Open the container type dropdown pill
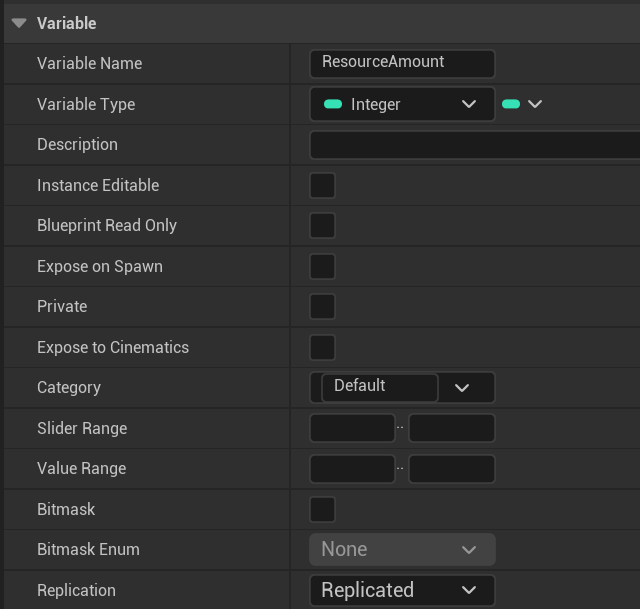The image size is (640, 609). point(521,104)
